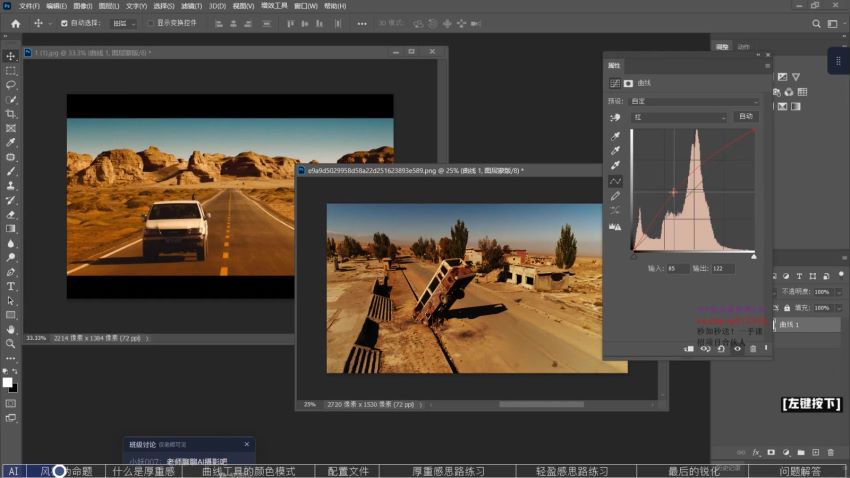This screenshot has width=850, height=478.
Task: Toggle layer visibility eye in Properties footer
Action: [737, 349]
